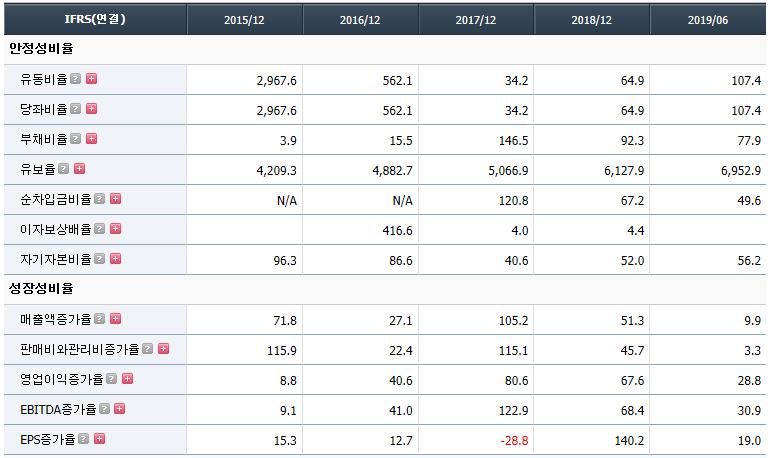Open help icon next to 유보율
The width and height of the screenshot is (774, 458).
(x=64, y=169)
